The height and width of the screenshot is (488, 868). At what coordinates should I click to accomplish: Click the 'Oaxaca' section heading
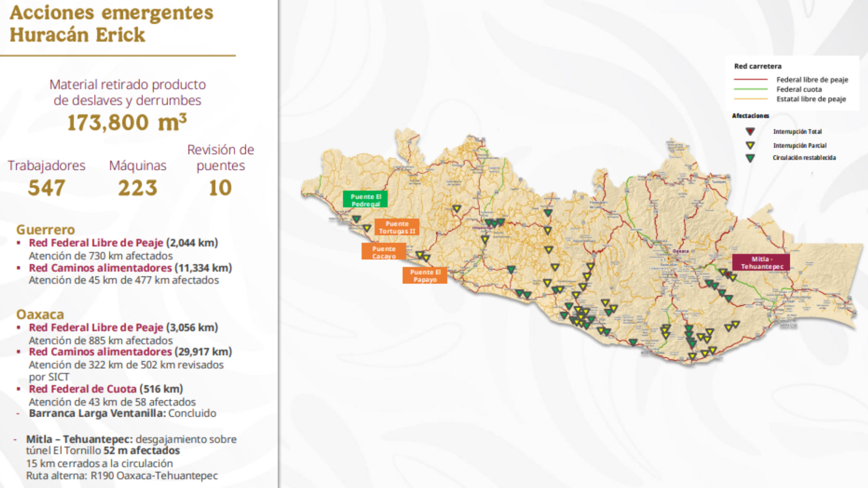pyautogui.click(x=40, y=314)
